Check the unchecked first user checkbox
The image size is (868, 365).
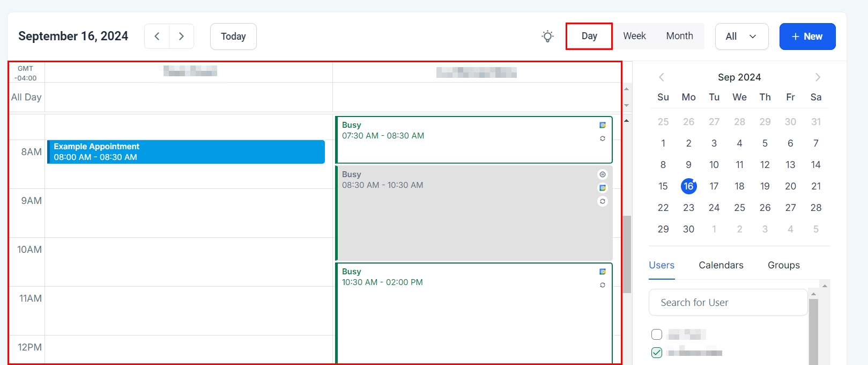(657, 334)
